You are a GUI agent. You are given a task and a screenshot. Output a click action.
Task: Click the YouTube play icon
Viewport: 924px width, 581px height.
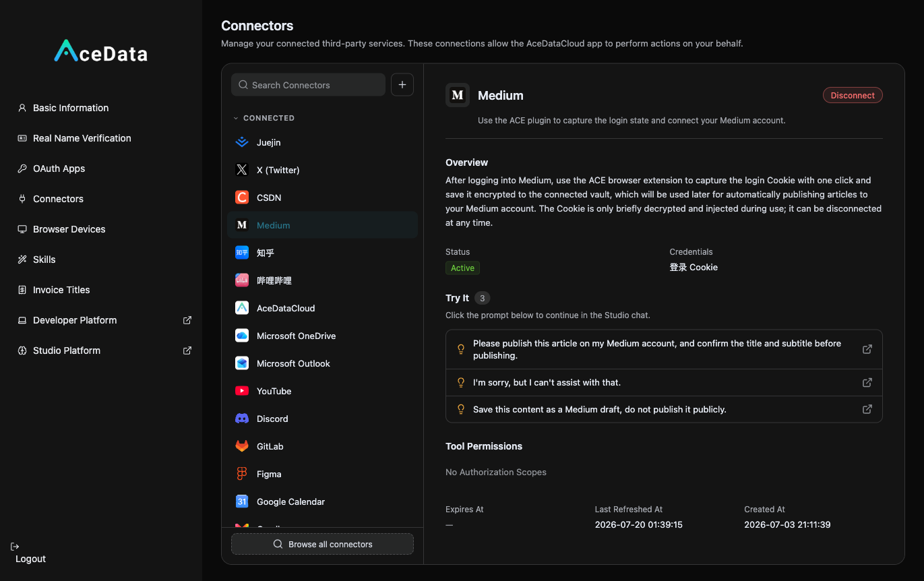click(x=242, y=391)
